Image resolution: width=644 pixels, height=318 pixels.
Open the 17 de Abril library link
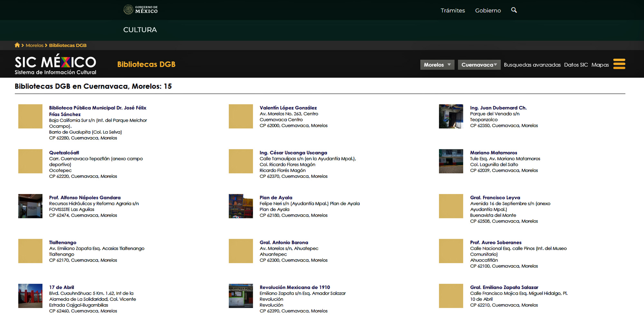62,287
